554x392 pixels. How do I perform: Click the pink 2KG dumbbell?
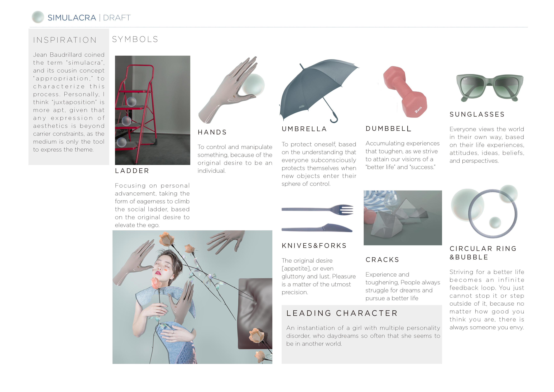pyautogui.click(x=405, y=92)
